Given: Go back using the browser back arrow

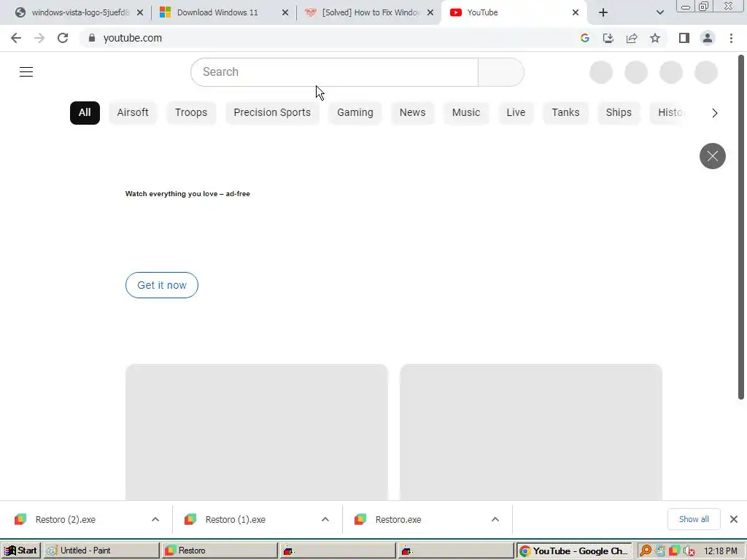Looking at the screenshot, I should coord(16,38).
